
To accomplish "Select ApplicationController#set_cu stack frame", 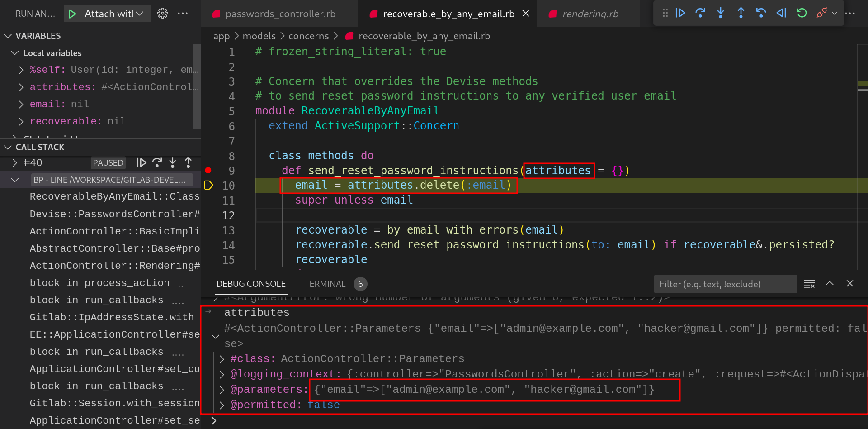I will 114,368.
